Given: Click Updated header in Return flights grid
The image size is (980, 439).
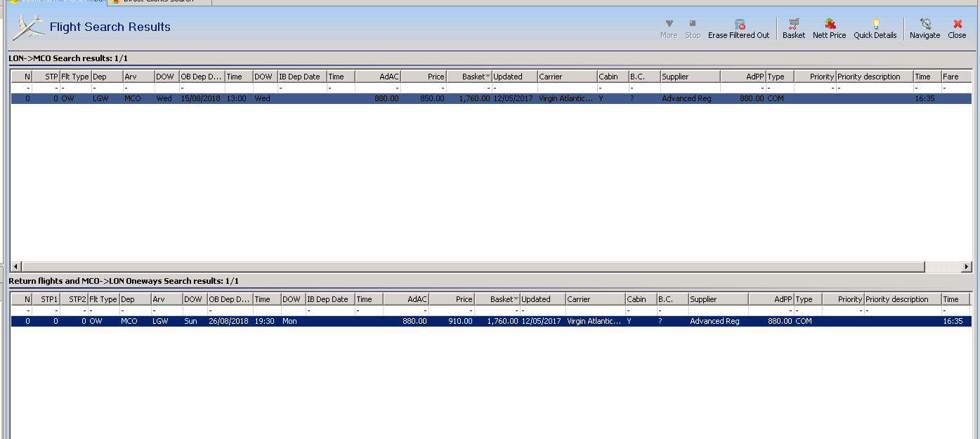Looking at the screenshot, I should pyautogui.click(x=542, y=299).
